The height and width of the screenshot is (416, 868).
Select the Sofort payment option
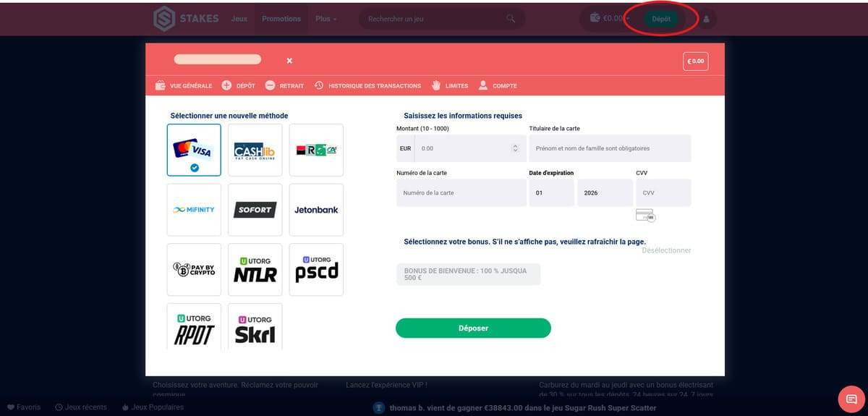tap(255, 210)
